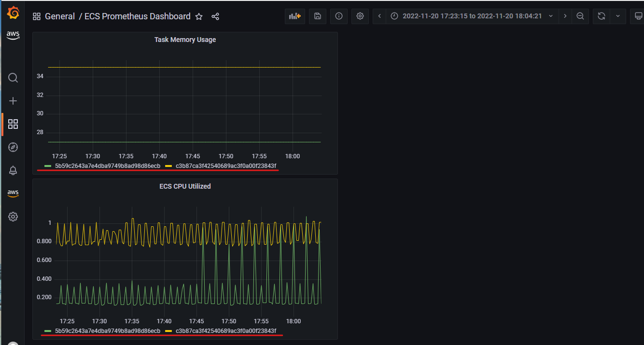Shift time range forward with right chevron
This screenshot has height=345, width=644.
(x=565, y=16)
